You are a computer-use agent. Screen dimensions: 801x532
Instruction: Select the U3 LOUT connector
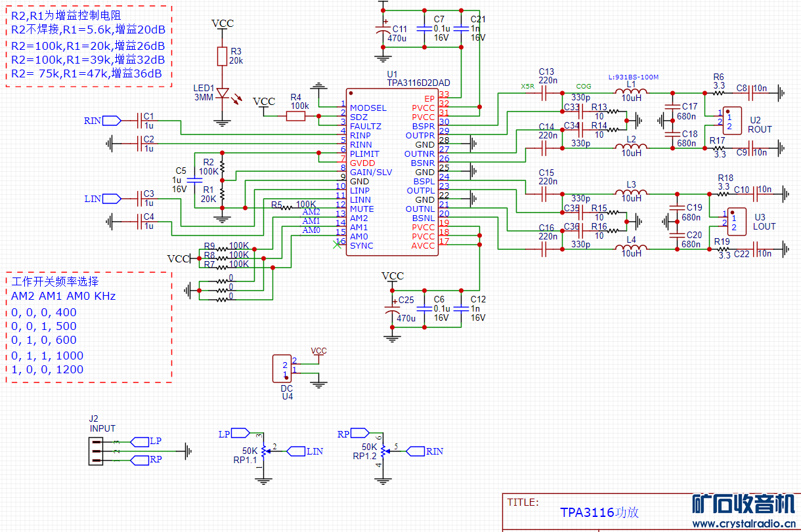pyautogui.click(x=737, y=220)
